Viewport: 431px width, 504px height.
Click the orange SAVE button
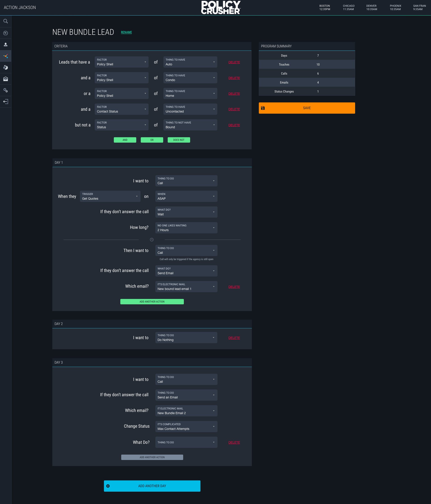click(307, 108)
